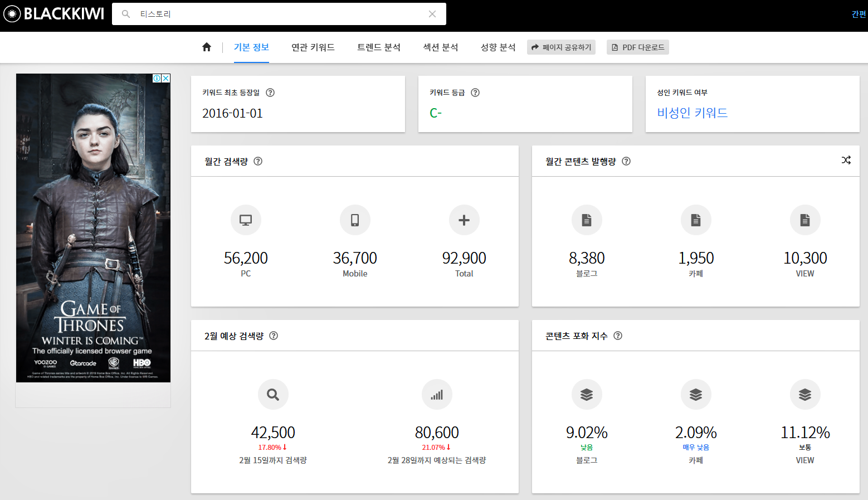The height and width of the screenshot is (500, 868).
Task: Open help icon beside 월간 검색량
Action: [x=258, y=161]
